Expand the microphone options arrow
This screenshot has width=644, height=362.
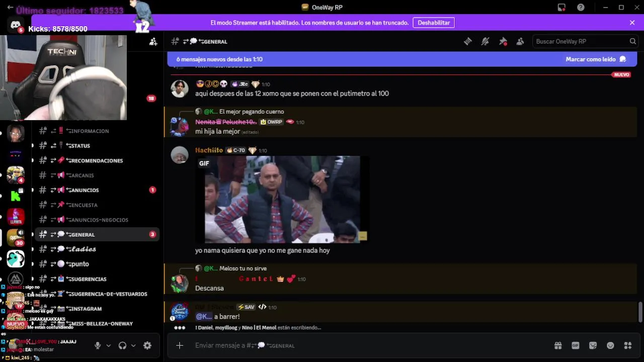point(108,345)
